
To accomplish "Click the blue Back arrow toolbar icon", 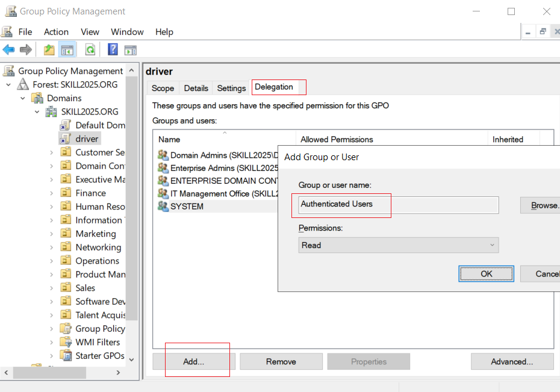I will [8, 49].
